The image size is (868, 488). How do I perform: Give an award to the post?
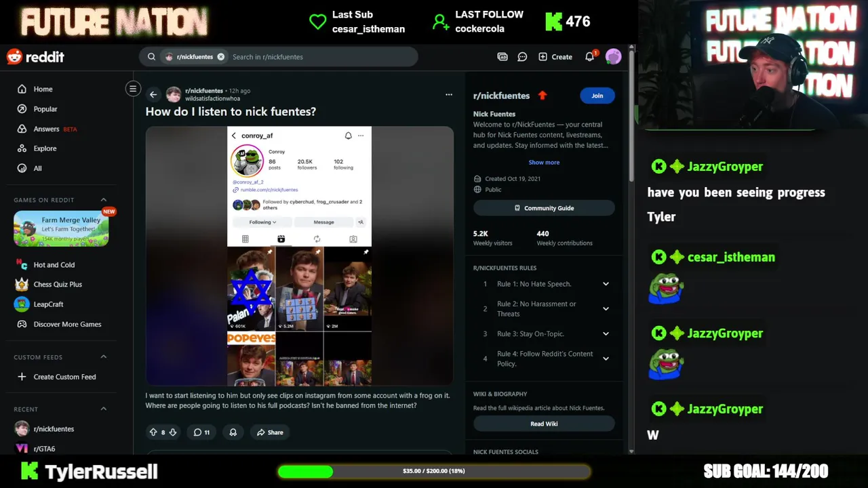(x=233, y=432)
